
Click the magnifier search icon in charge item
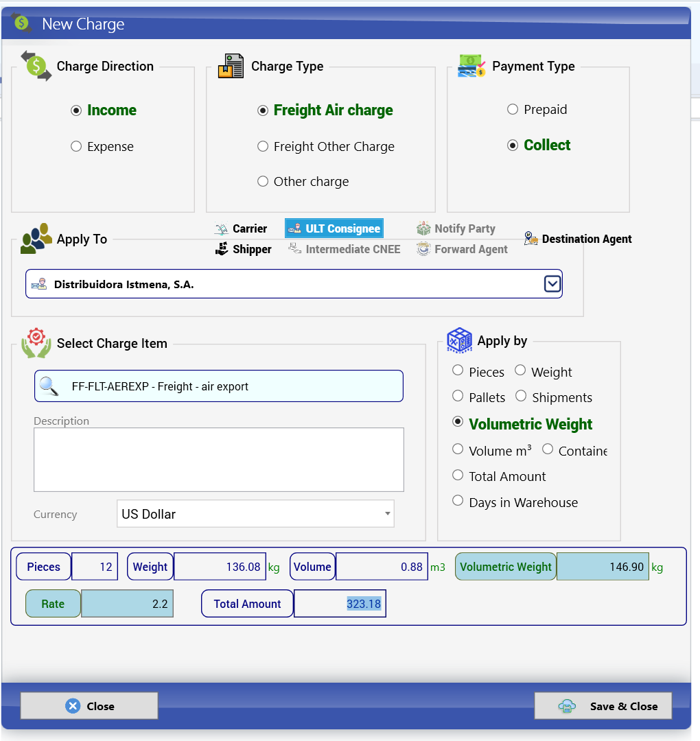click(49, 386)
